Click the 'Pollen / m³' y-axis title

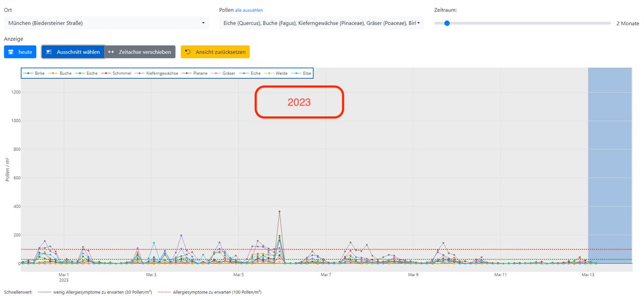click(x=6, y=170)
